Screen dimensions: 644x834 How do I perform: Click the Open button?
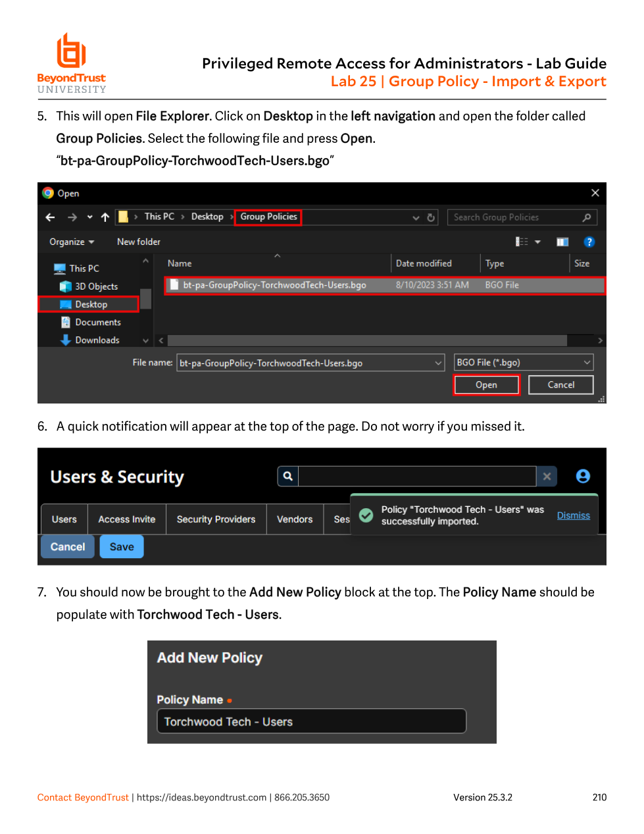[486, 385]
